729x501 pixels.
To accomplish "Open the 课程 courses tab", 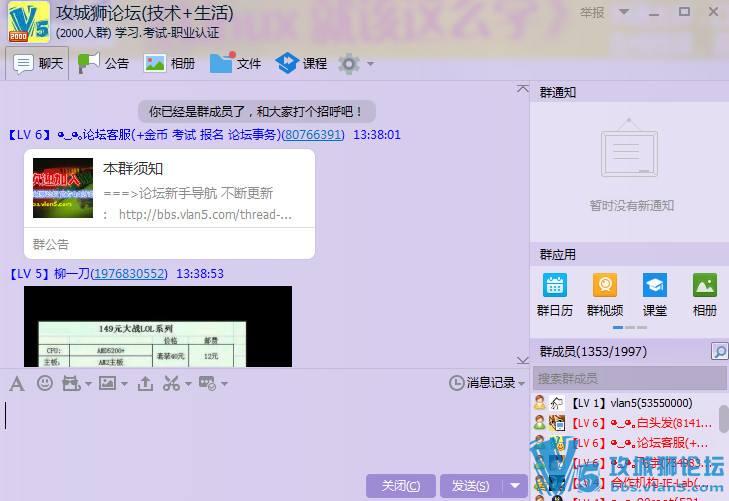I will pyautogui.click(x=302, y=63).
